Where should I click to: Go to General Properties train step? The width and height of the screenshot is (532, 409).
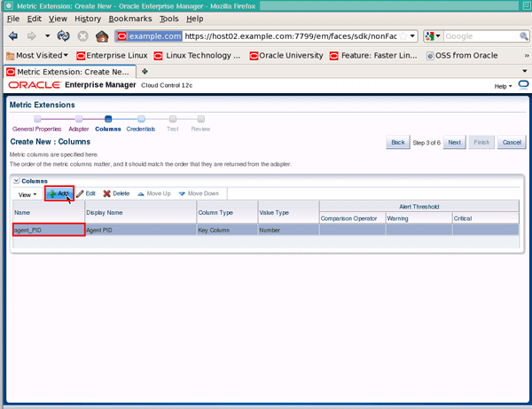(37, 129)
